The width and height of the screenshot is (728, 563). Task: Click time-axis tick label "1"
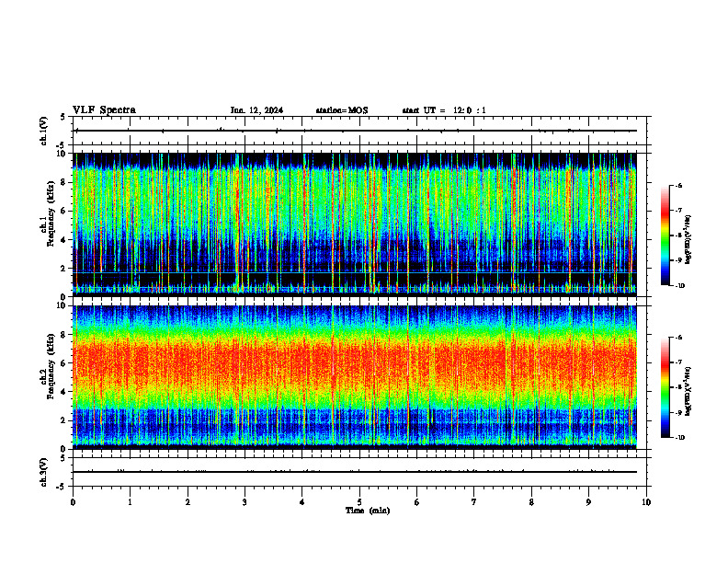(131, 502)
